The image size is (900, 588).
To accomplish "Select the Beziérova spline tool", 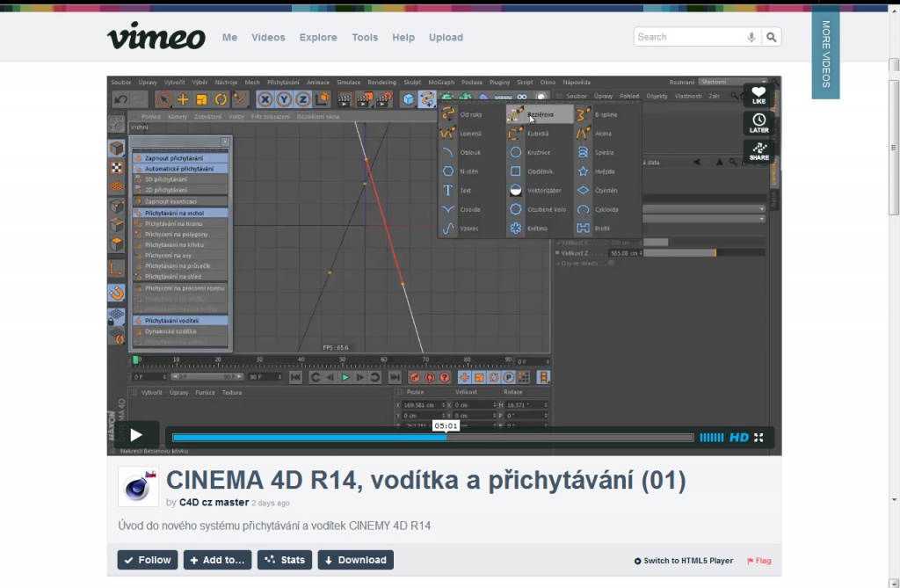I will [x=540, y=114].
